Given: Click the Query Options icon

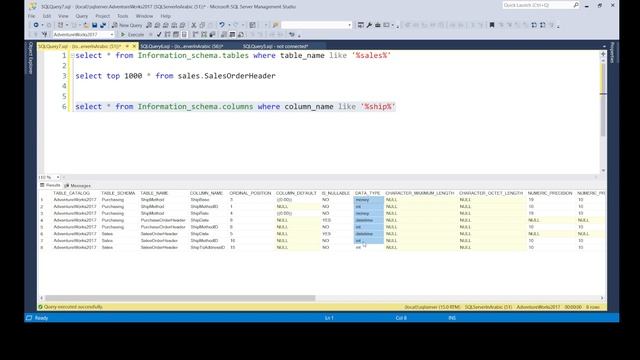Looking at the screenshot, I should (176, 35).
